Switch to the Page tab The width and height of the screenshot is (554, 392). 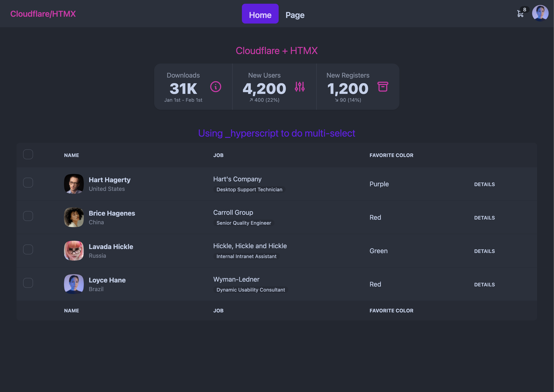pos(295,14)
